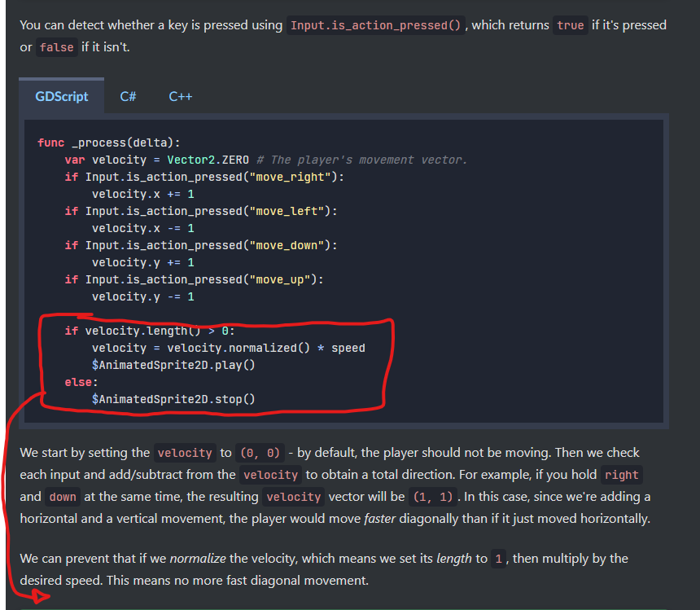700x610 pixels.
Task: Select the right inline code chip
Action: click(x=621, y=474)
